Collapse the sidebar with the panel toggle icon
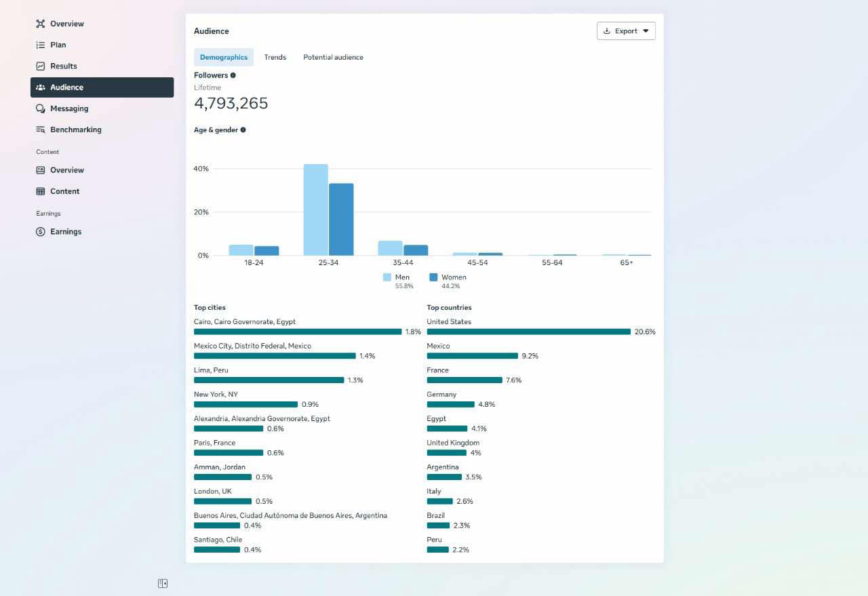Image resolution: width=868 pixels, height=596 pixels. (x=163, y=583)
